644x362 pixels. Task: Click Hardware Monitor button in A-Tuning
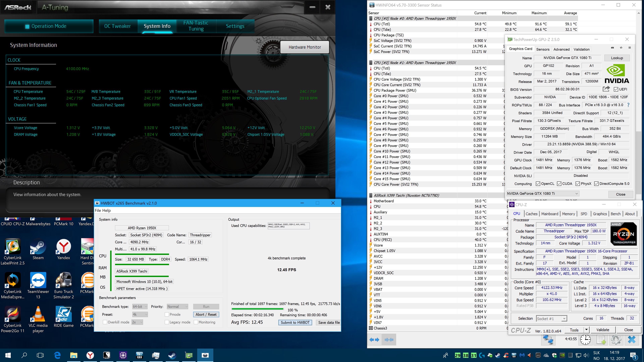click(305, 47)
